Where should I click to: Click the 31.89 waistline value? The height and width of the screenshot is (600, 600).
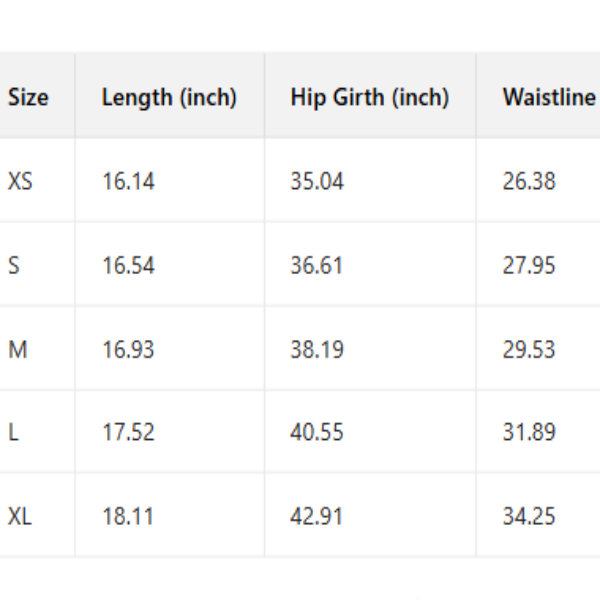[529, 433]
